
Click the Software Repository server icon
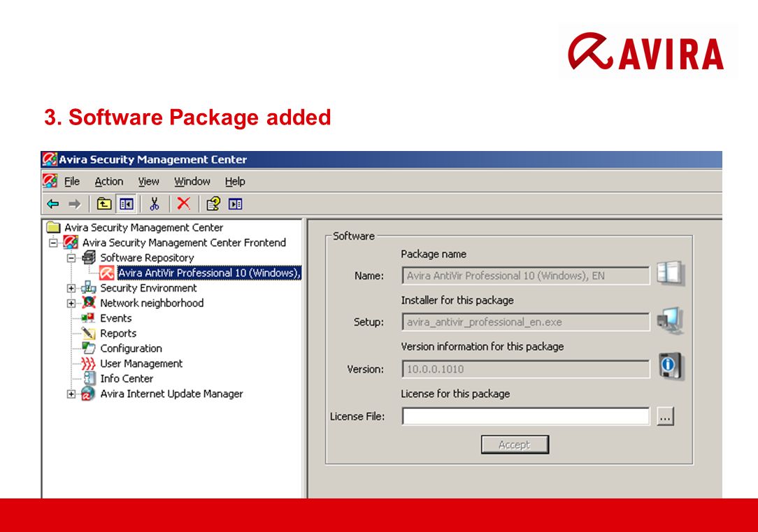click(89, 257)
